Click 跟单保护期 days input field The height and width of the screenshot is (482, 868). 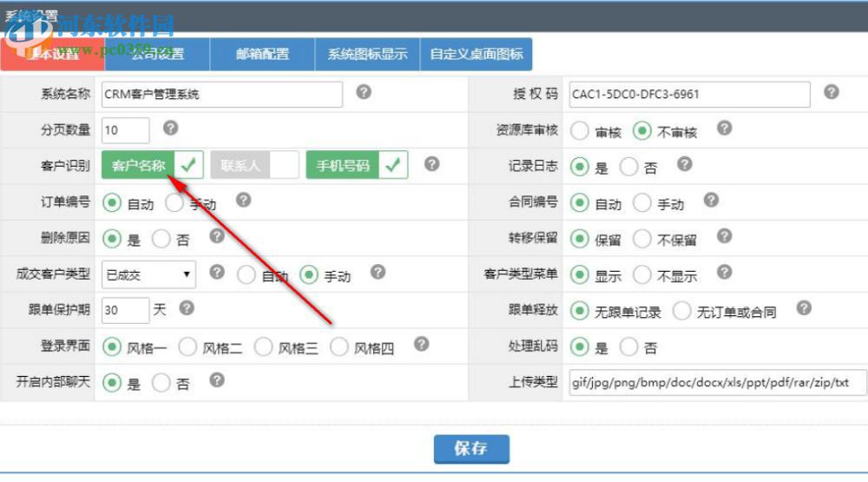(x=126, y=310)
